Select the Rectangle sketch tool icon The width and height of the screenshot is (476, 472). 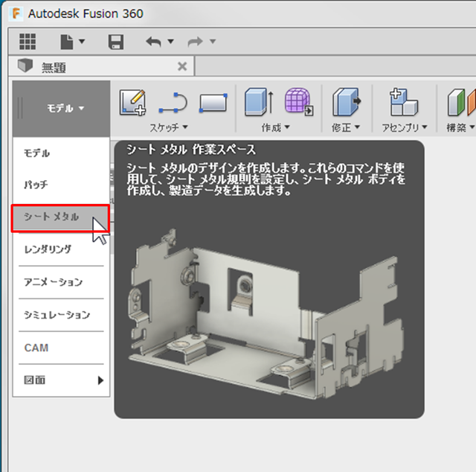213,103
